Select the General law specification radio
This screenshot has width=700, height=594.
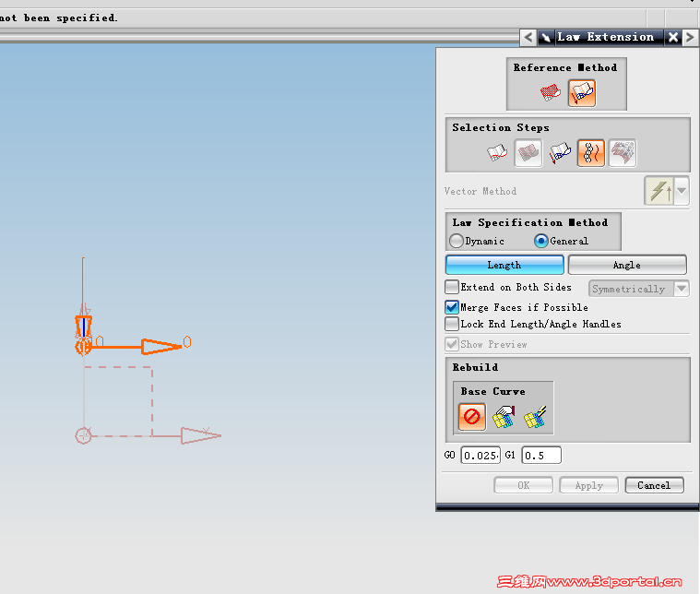tap(541, 241)
